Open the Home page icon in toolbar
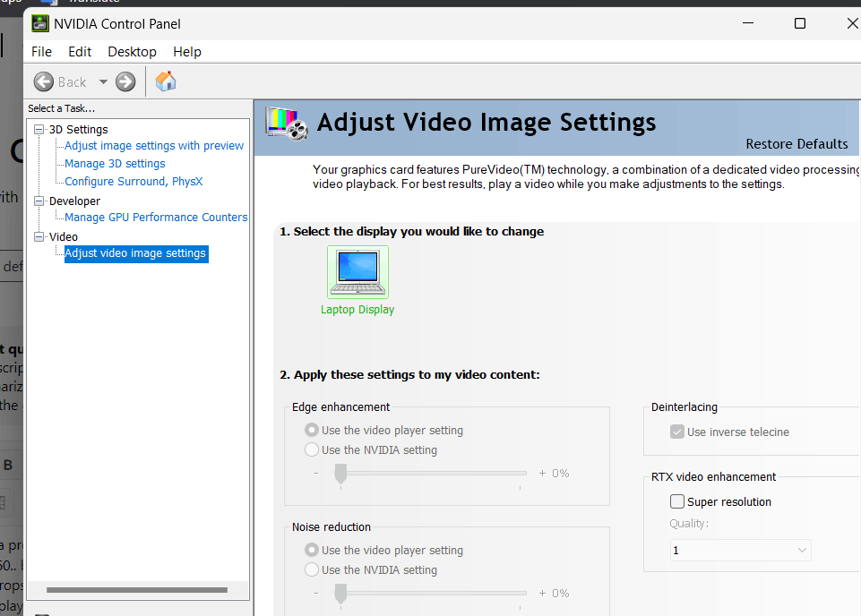 click(165, 81)
